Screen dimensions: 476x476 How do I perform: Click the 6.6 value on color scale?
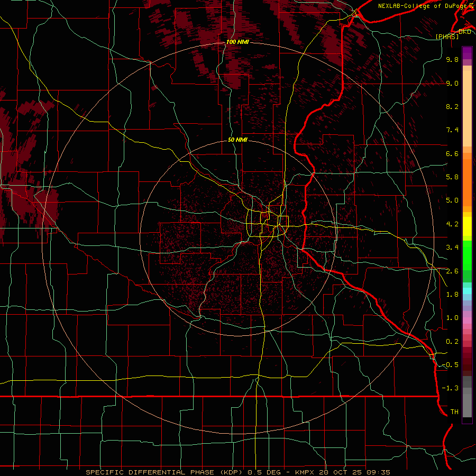coord(452,153)
